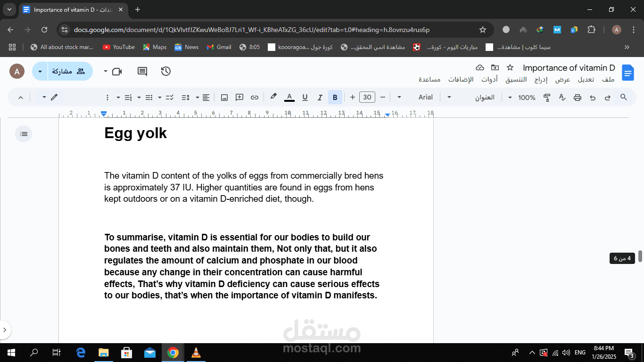Insert a link using chain icon
Image resolution: width=644 pixels, height=362 pixels.
pos(255,98)
